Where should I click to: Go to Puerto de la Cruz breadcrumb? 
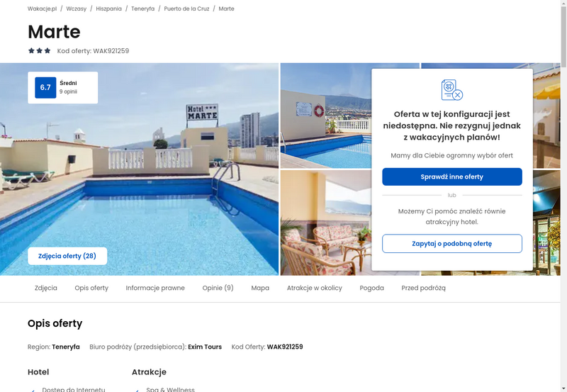point(186,9)
